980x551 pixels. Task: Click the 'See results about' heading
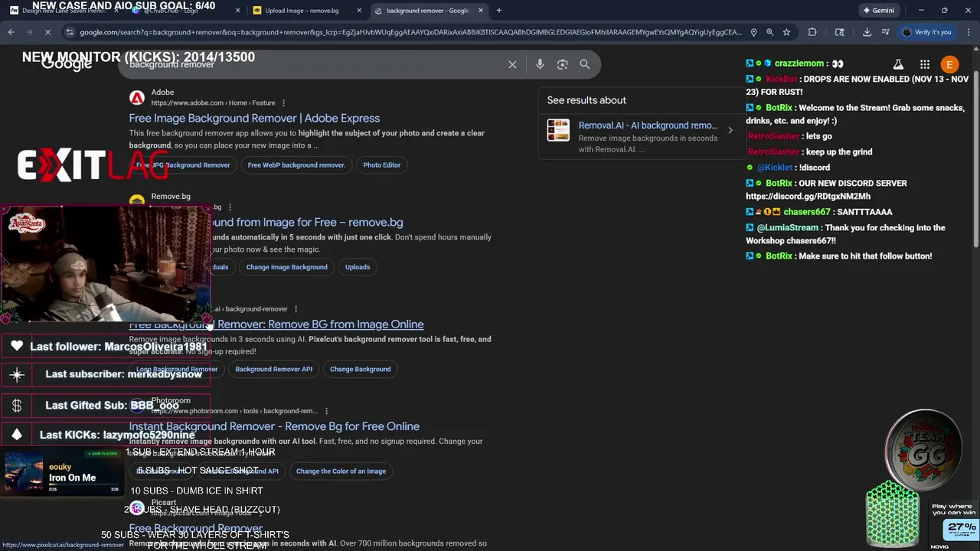(x=586, y=100)
